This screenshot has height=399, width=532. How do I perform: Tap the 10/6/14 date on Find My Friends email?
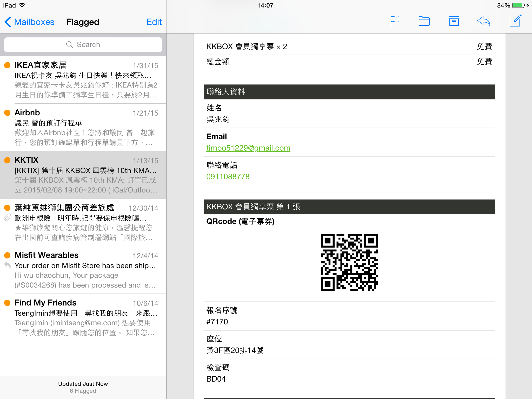(x=145, y=303)
